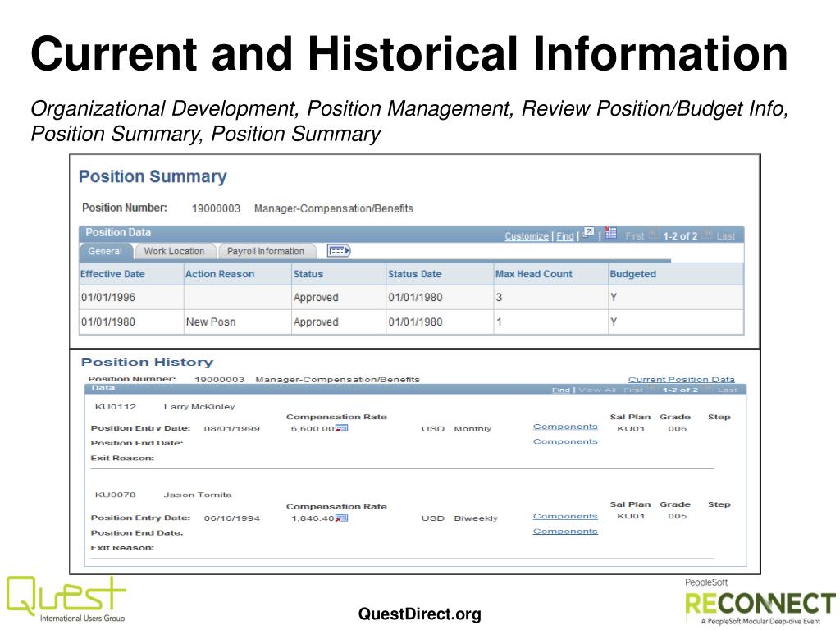Click employee name Larry McKinley
The height and width of the screenshot is (630, 840).
[x=199, y=407]
